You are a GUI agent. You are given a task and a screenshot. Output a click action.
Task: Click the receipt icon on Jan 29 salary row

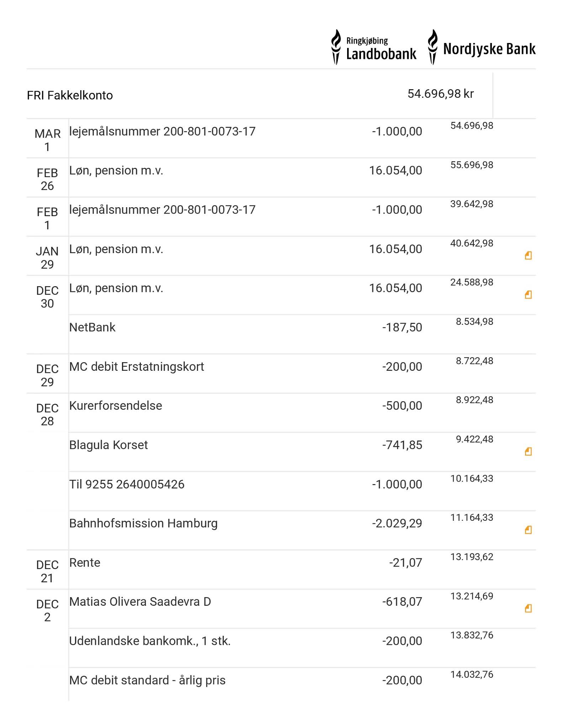coord(528,255)
